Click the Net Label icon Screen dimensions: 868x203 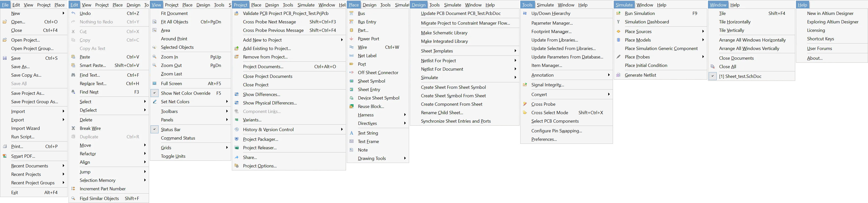click(x=351, y=56)
